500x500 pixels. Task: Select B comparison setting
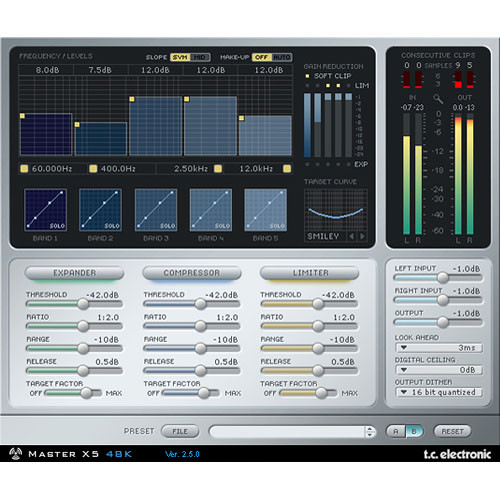[414, 431]
